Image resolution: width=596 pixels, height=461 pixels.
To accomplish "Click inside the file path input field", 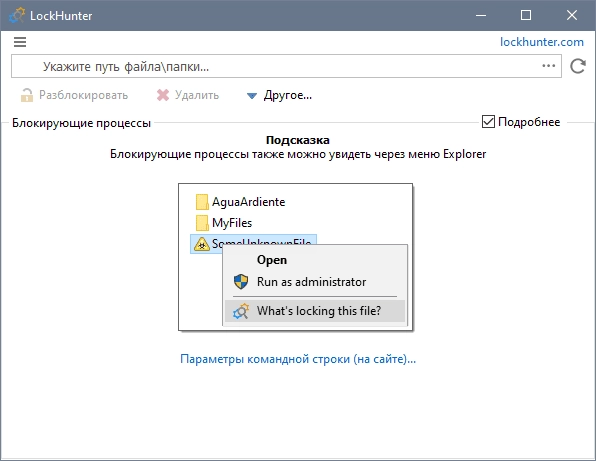I will pyautogui.click(x=286, y=66).
